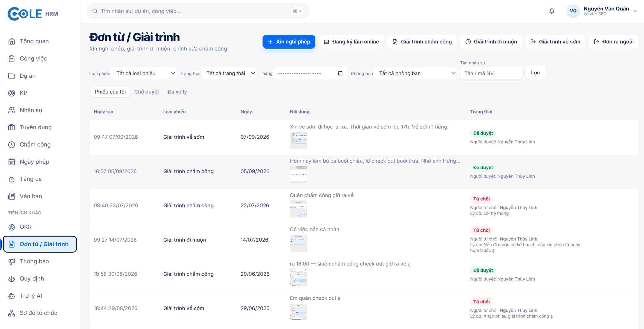This screenshot has width=644, height=329.
Task: Expand the Nguyễn Văn Quân user menu
Action: coord(601,11)
